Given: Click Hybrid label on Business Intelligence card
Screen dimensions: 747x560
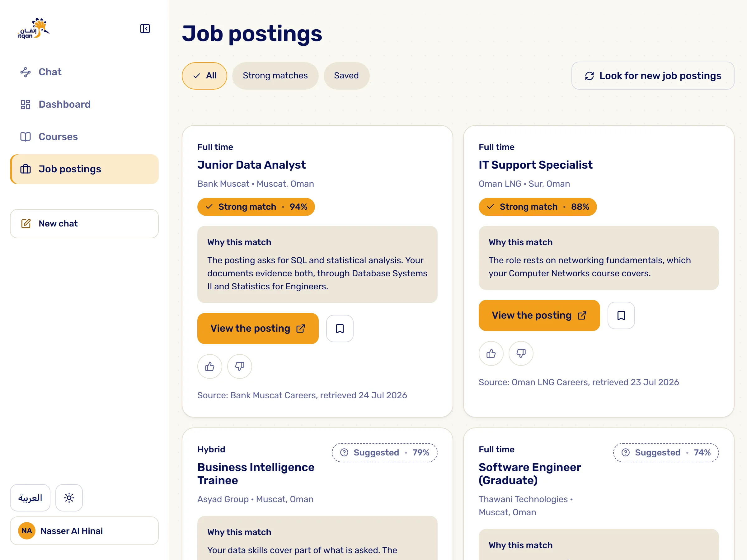Looking at the screenshot, I should coord(211,449).
